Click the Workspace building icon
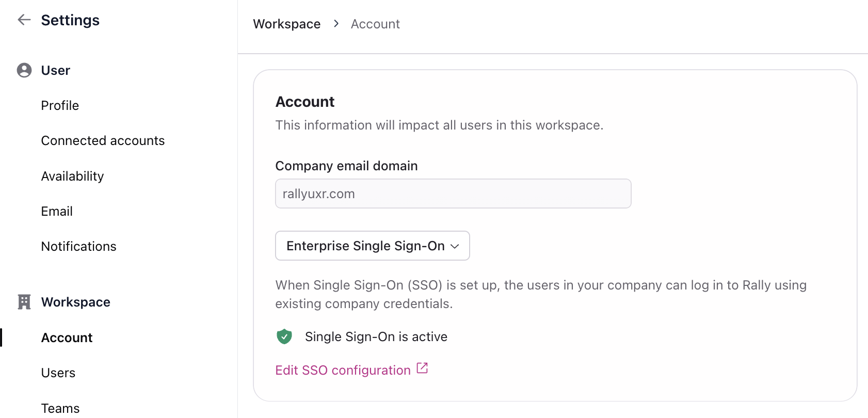The width and height of the screenshot is (868, 418). point(24,302)
